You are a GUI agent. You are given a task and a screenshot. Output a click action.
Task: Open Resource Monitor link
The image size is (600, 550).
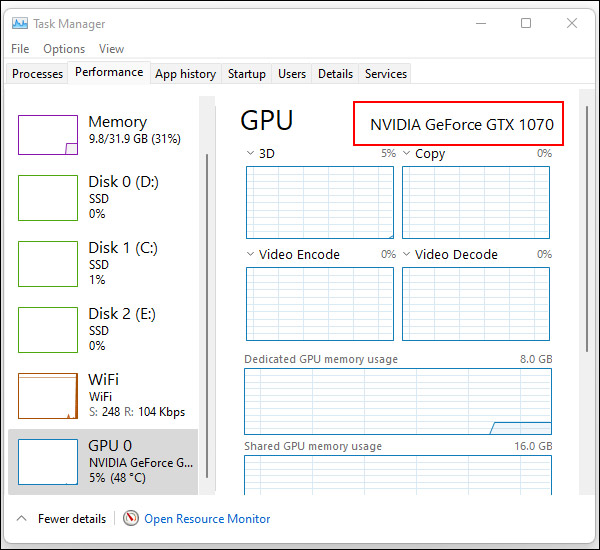[207, 519]
